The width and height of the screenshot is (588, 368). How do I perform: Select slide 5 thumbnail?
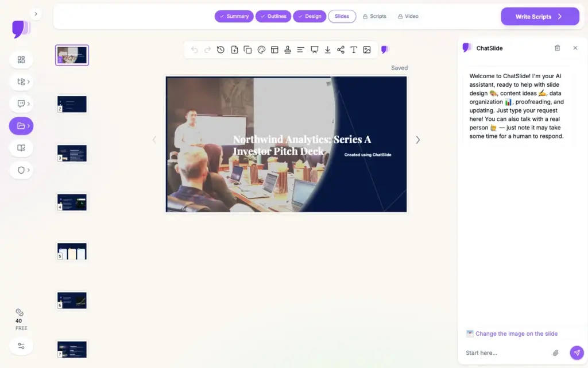pos(72,251)
